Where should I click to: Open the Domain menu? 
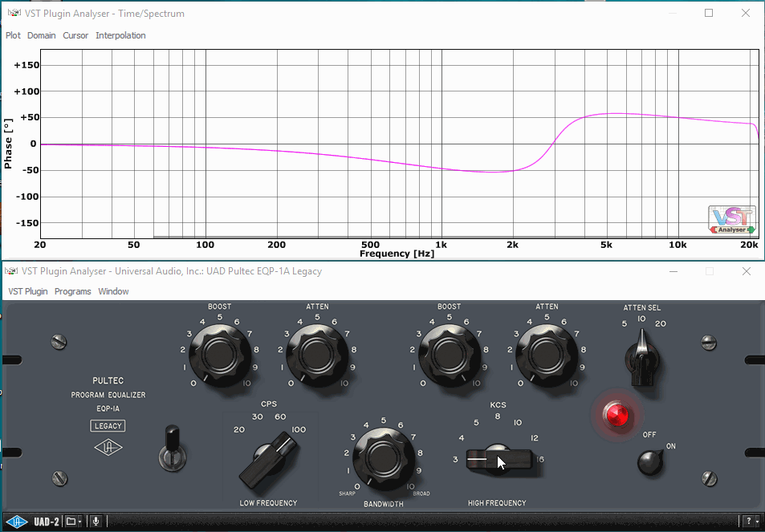(x=42, y=35)
